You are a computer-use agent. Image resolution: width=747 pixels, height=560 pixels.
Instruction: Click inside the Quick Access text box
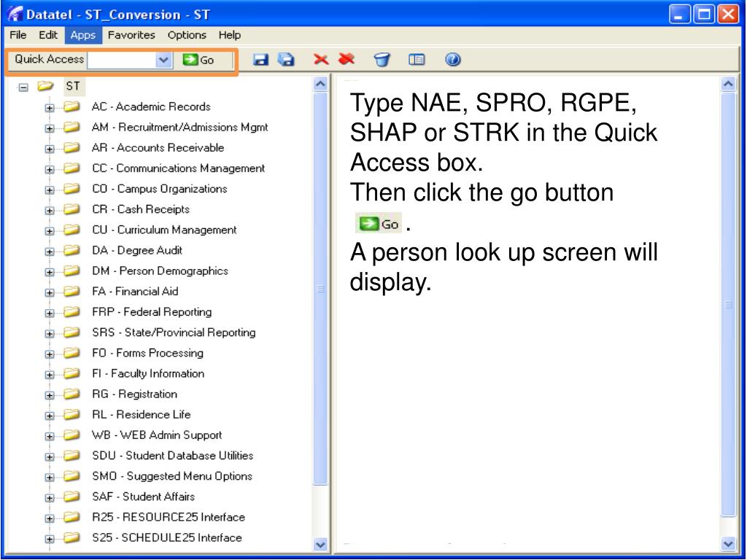(122, 60)
